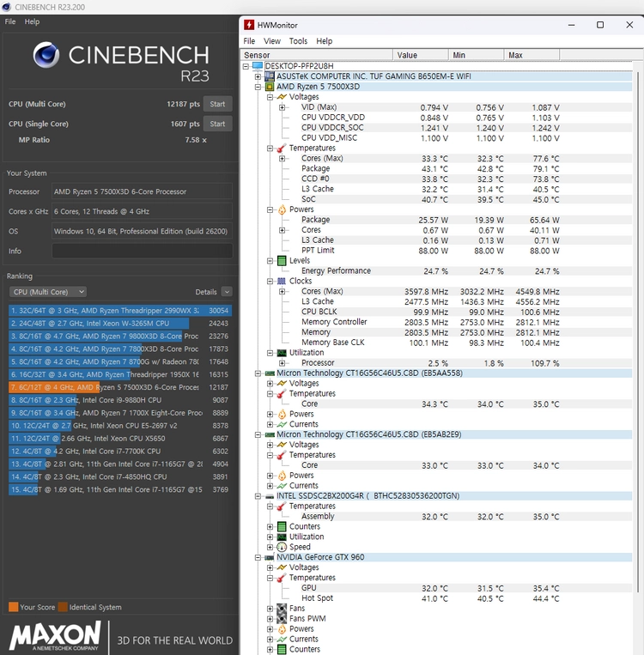The image size is (644, 655).
Task: Open the HWMonitor View menu
Action: (x=271, y=41)
